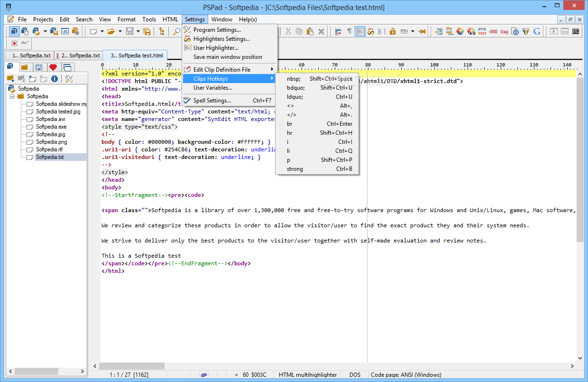This screenshot has width=588, height=382.
Task: Open the Favorites heart panel tab
Action: (53, 67)
